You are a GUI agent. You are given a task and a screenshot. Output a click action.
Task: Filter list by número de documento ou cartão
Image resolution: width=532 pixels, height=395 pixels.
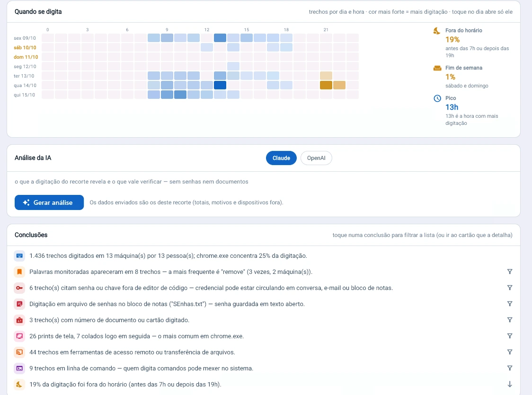(x=510, y=320)
